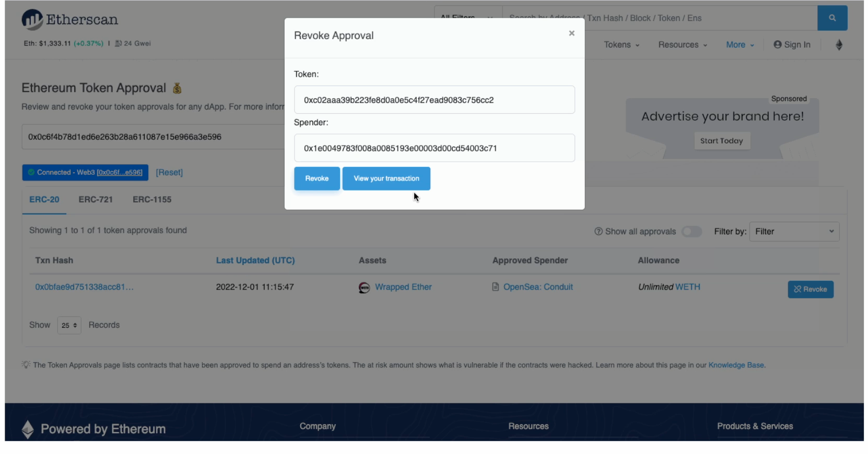Open the Wrapped Ether asset link
The width and height of the screenshot is (868, 454).
(403, 287)
